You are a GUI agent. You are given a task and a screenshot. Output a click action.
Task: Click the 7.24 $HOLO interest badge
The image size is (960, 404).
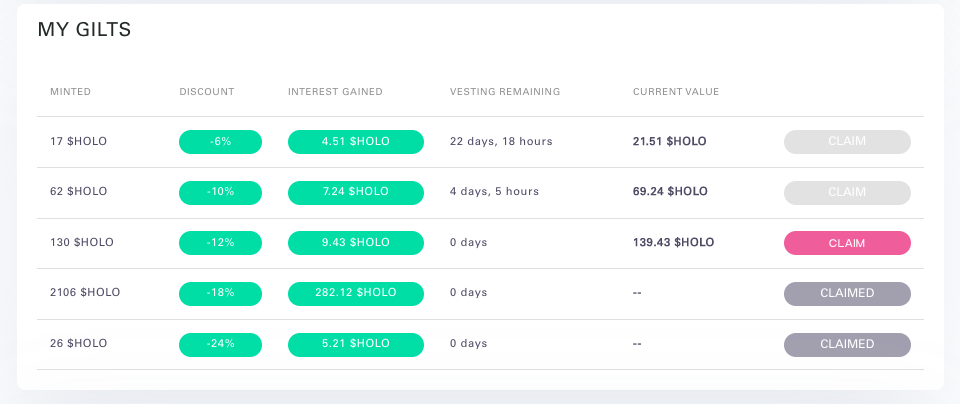pos(355,192)
